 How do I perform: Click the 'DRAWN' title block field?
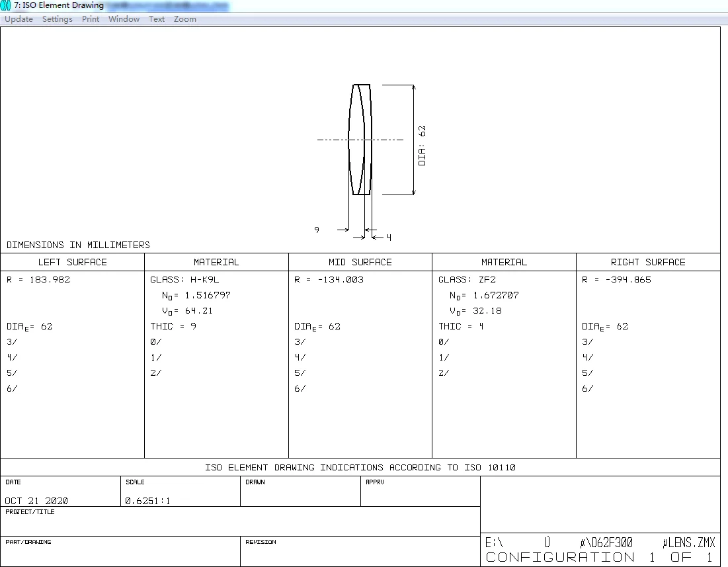(x=300, y=492)
